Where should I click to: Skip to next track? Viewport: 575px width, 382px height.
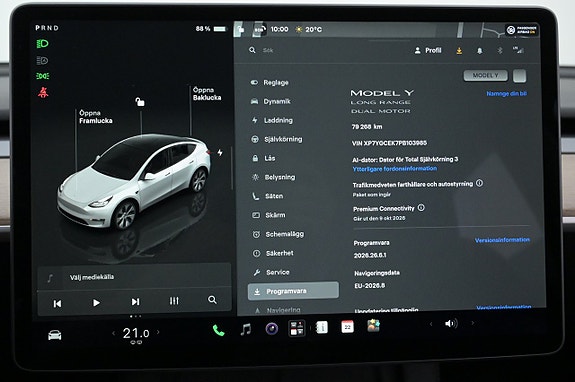pyautogui.click(x=135, y=302)
